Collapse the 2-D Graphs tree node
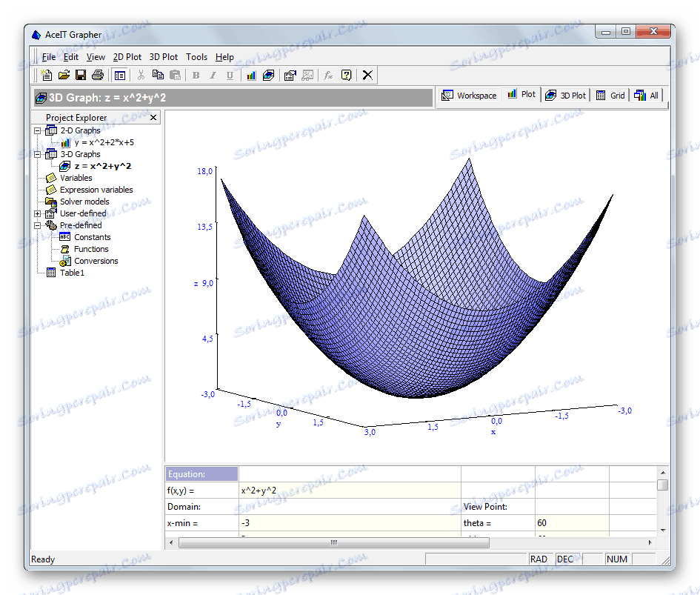This screenshot has height=595, width=700. click(38, 130)
